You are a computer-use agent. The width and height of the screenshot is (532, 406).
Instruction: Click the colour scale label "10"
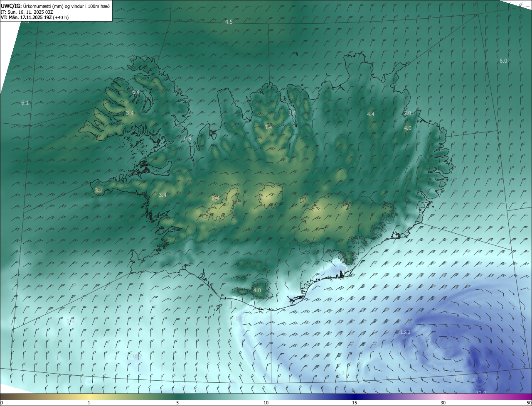266,403
